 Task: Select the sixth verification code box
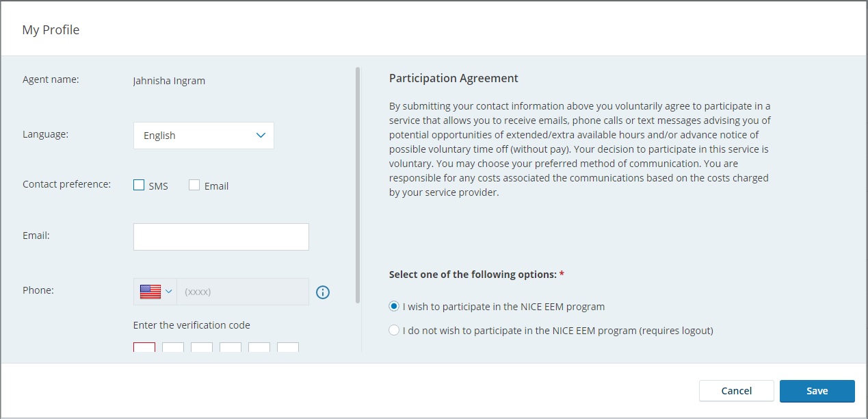288,347
